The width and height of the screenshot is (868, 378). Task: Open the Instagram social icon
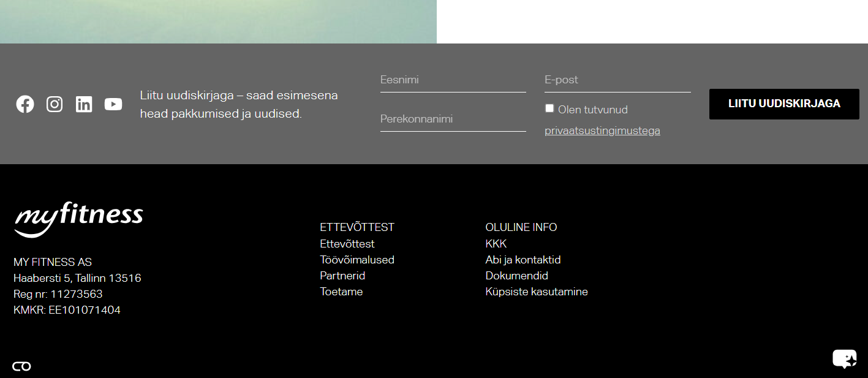click(55, 104)
